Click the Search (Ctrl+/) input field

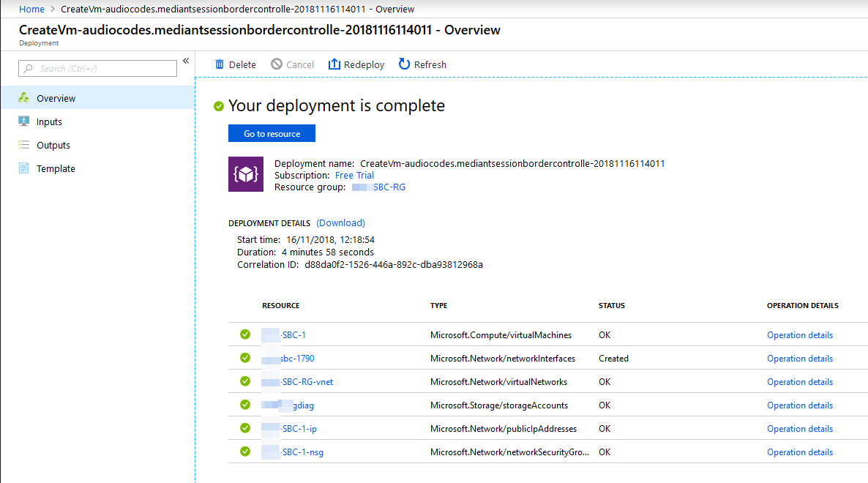(97, 69)
